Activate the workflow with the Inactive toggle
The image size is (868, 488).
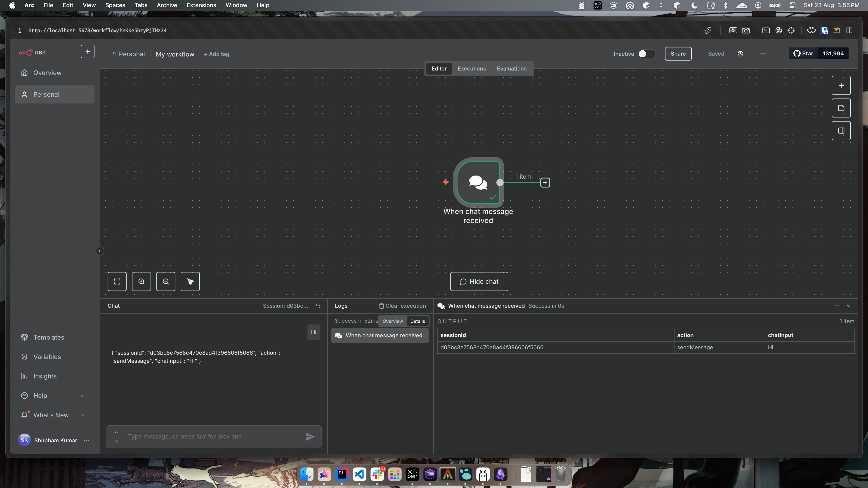coord(646,54)
